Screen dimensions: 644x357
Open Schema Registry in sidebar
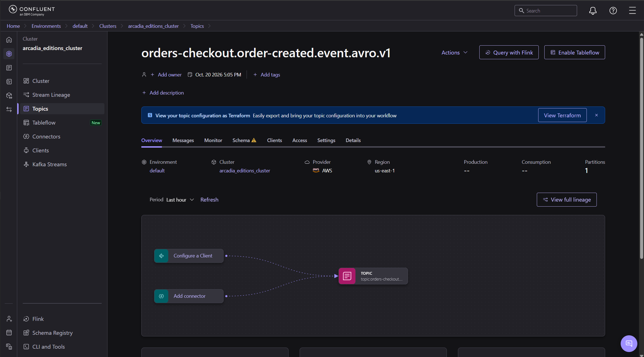click(62, 333)
